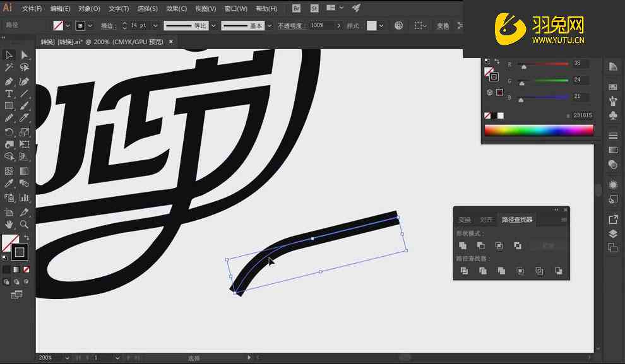
Task: Select the Magic Wand tool
Action: coord(9,68)
